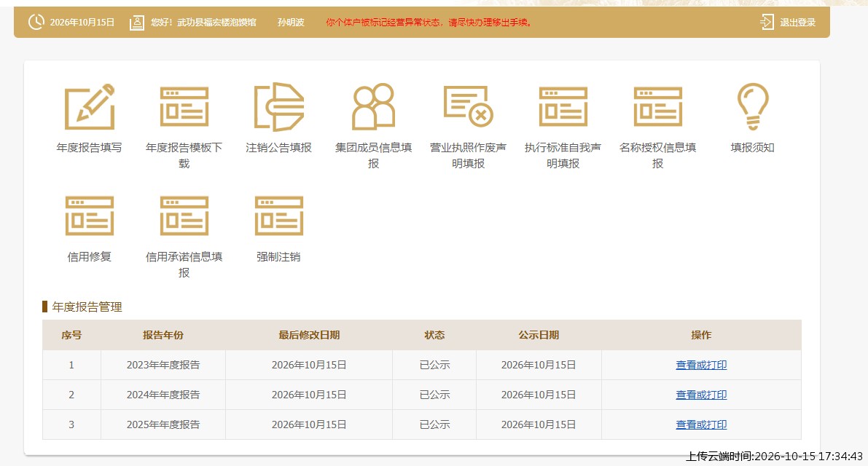Image resolution: width=868 pixels, height=466 pixels.
Task: Click the 已公示 status in the 2023 row
Action: pyautogui.click(x=434, y=365)
